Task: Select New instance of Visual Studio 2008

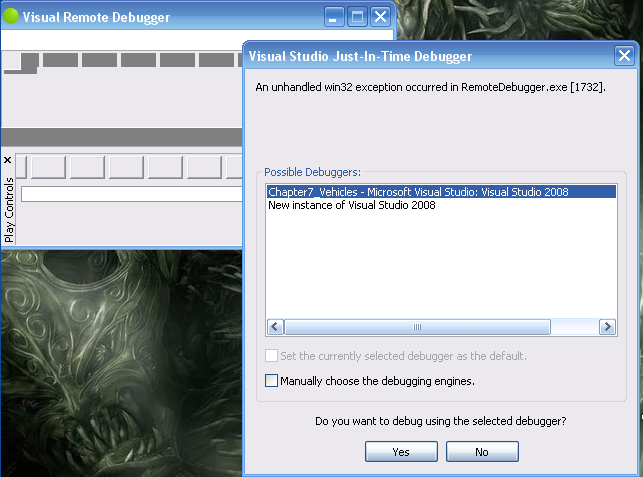Action: (351, 205)
